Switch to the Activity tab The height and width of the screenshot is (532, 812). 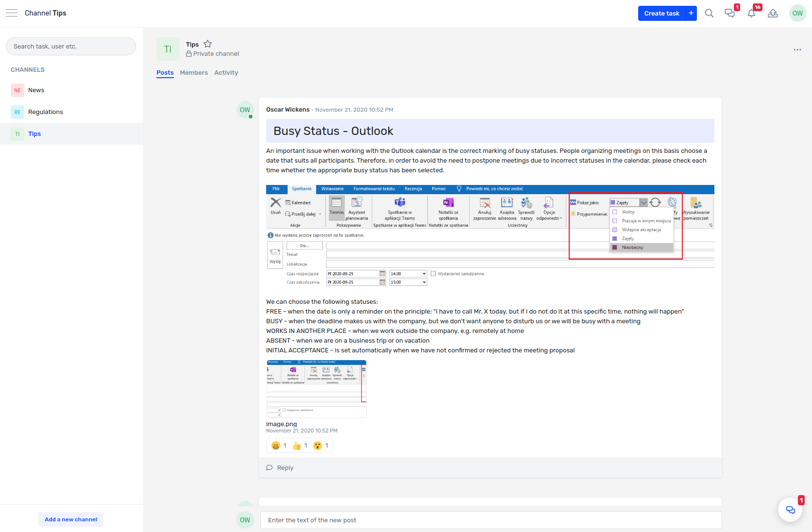click(226, 73)
